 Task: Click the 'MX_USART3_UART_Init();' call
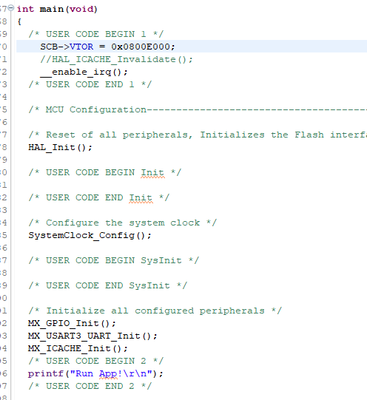[93, 336]
